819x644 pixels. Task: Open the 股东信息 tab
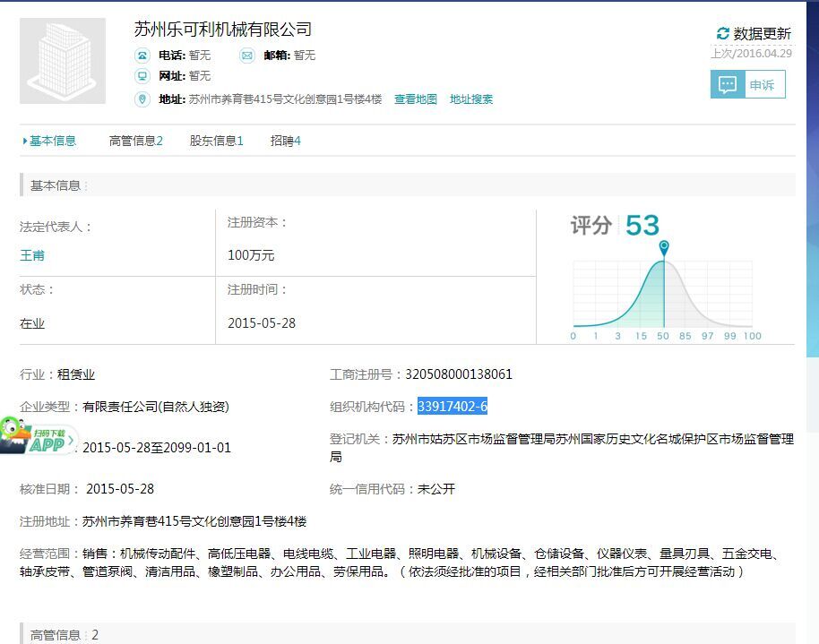coord(216,141)
